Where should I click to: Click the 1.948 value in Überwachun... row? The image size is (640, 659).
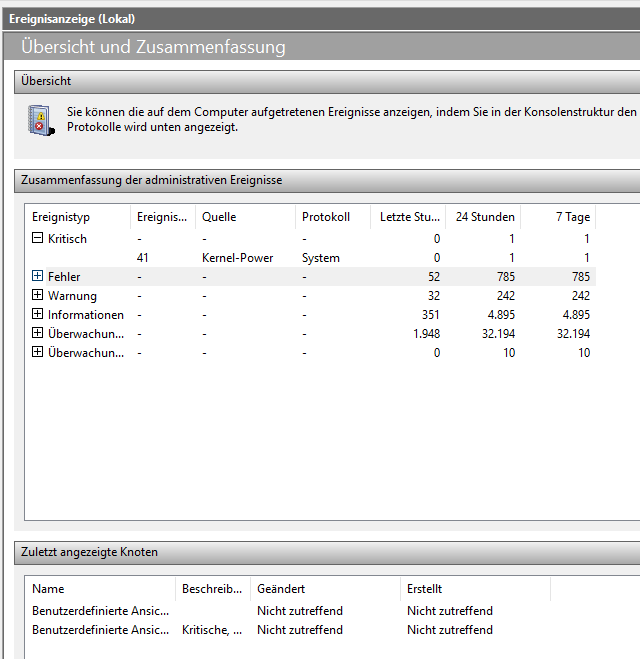427,334
